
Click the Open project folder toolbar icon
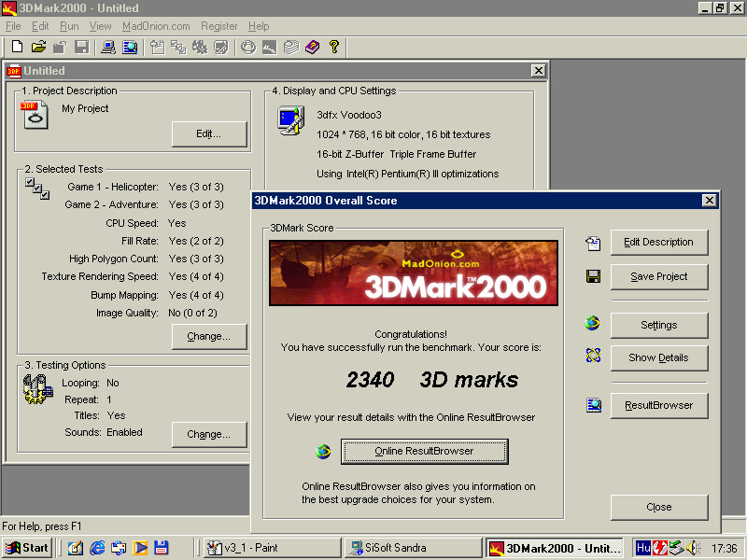(38, 47)
